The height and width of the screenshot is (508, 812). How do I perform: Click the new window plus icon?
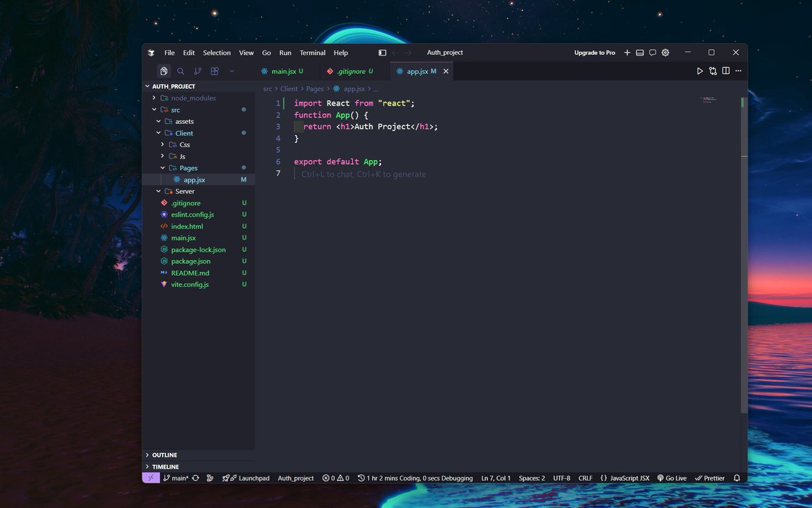627,53
